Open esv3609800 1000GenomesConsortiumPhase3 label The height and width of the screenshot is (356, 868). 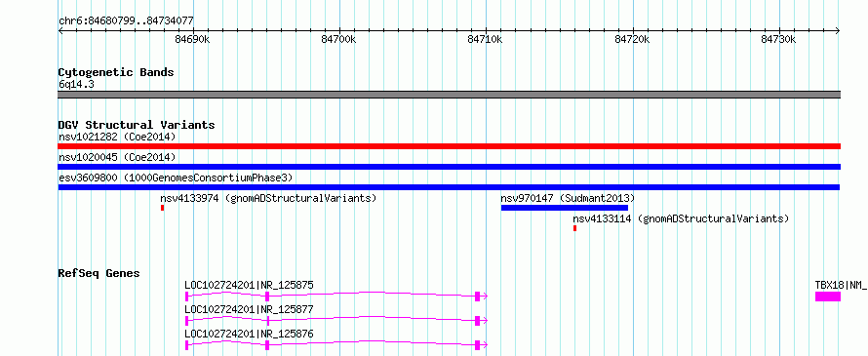click(x=176, y=178)
